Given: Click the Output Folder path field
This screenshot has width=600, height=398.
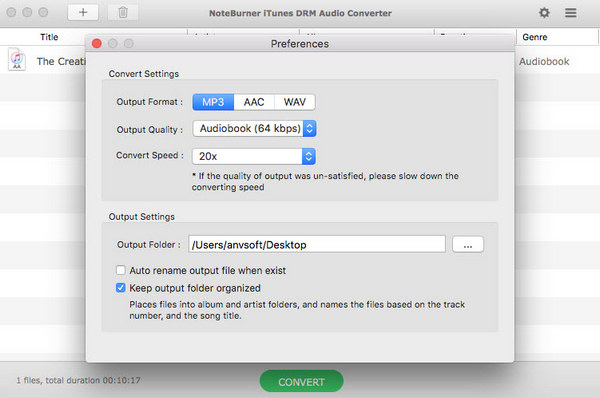Looking at the screenshot, I should pos(317,244).
